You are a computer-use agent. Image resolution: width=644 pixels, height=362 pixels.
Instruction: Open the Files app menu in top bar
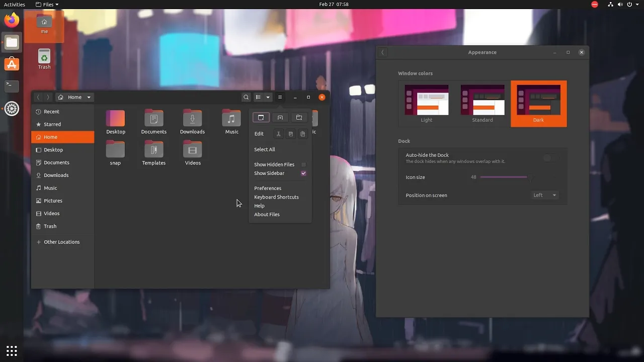pos(47,5)
